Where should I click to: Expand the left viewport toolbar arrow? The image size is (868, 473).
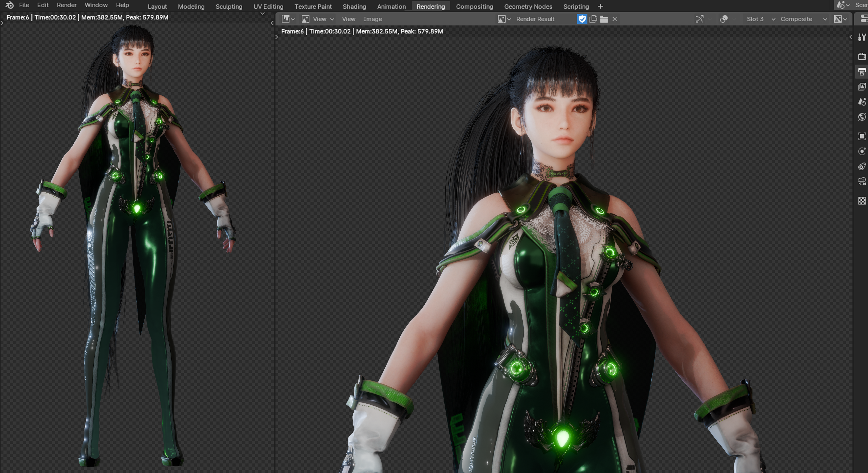tap(2, 23)
